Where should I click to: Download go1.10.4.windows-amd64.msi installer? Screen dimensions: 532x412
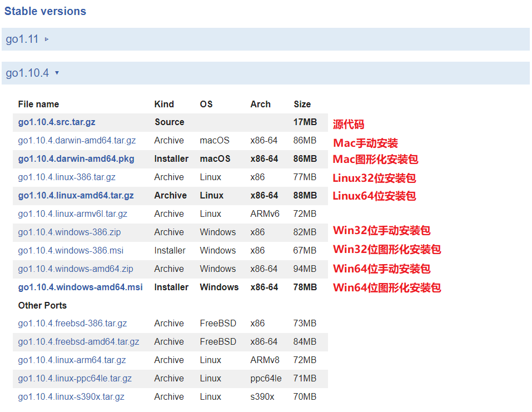click(x=81, y=287)
